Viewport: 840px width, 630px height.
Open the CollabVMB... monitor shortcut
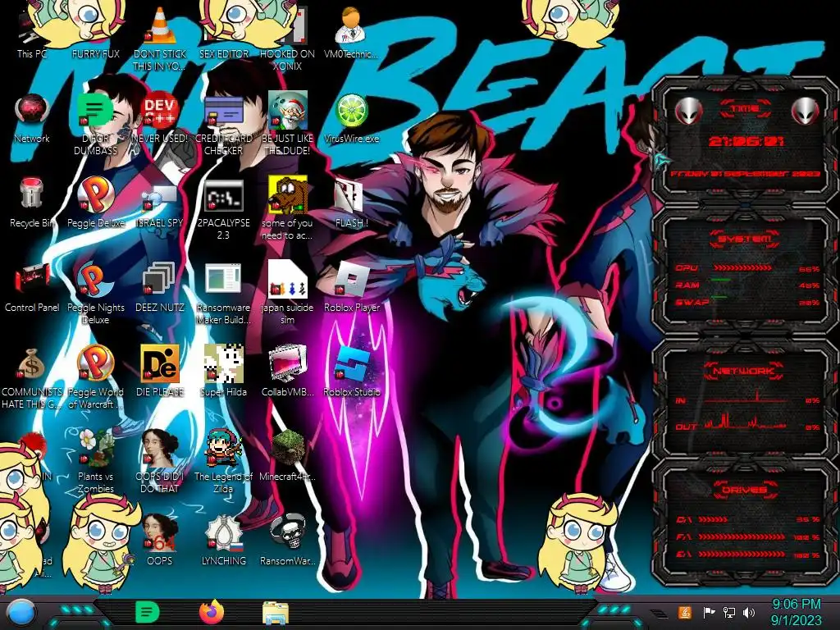coord(287,372)
